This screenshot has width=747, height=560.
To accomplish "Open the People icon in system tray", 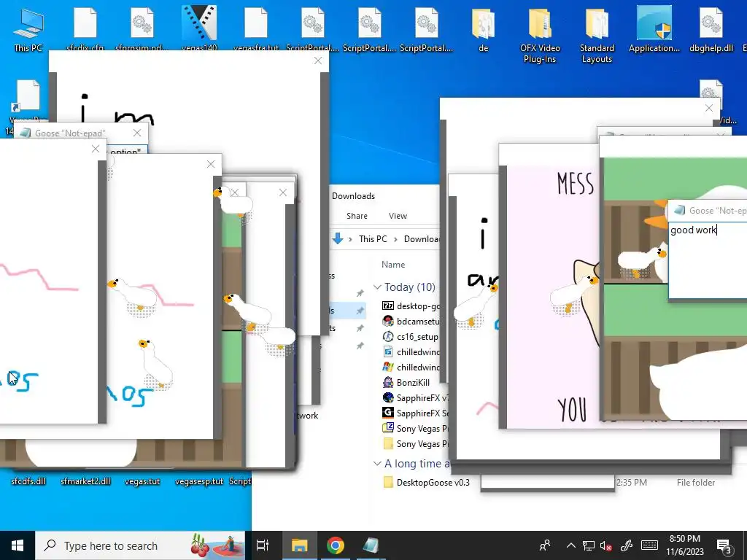I will (x=544, y=545).
